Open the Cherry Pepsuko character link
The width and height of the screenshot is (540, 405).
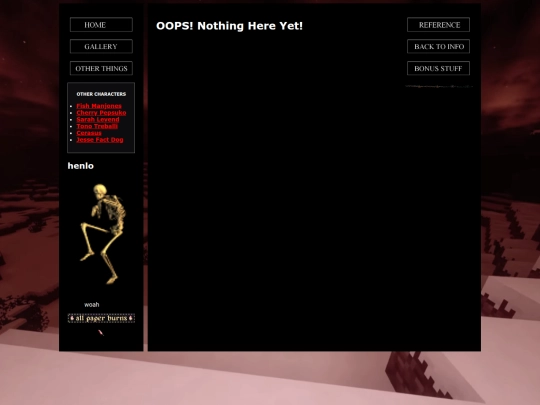[x=101, y=113]
